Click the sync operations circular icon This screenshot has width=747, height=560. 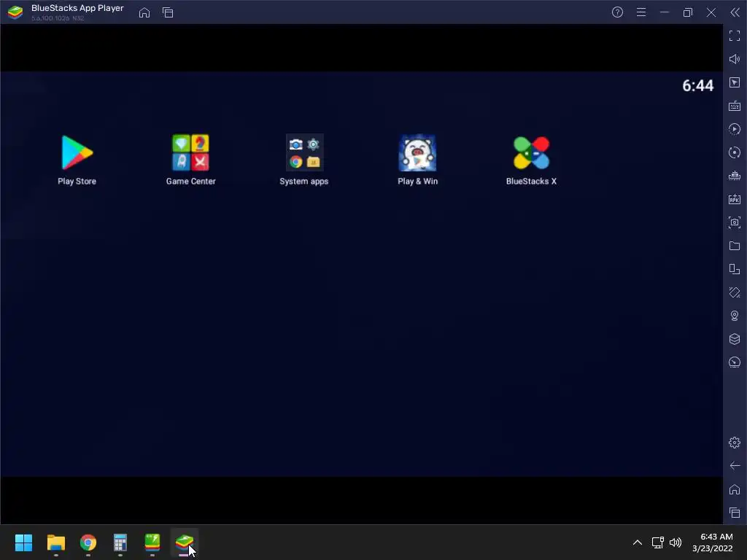click(735, 152)
